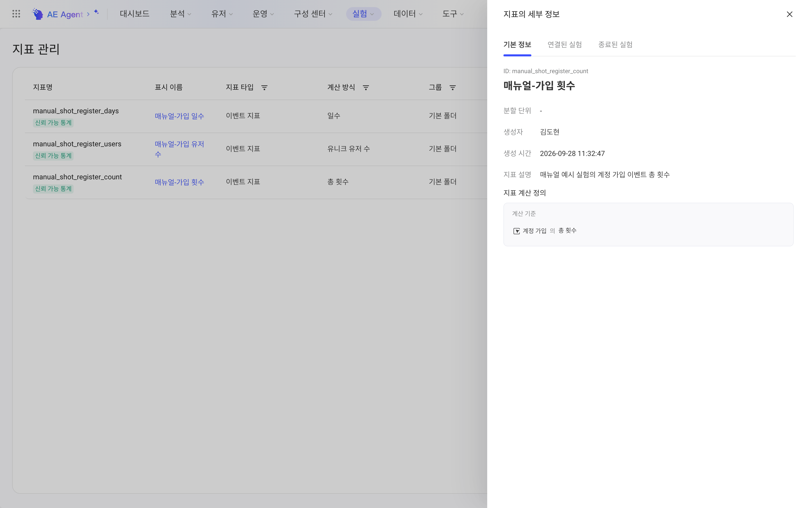
Task: Click the creator name 김도현
Action: (549, 132)
